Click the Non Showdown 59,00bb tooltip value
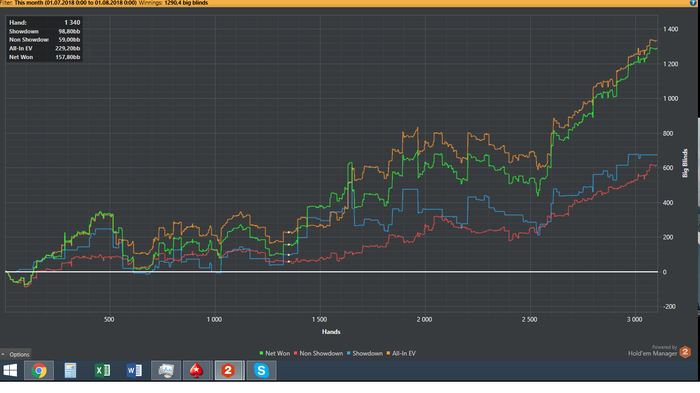The width and height of the screenshot is (700, 393). 69,40
